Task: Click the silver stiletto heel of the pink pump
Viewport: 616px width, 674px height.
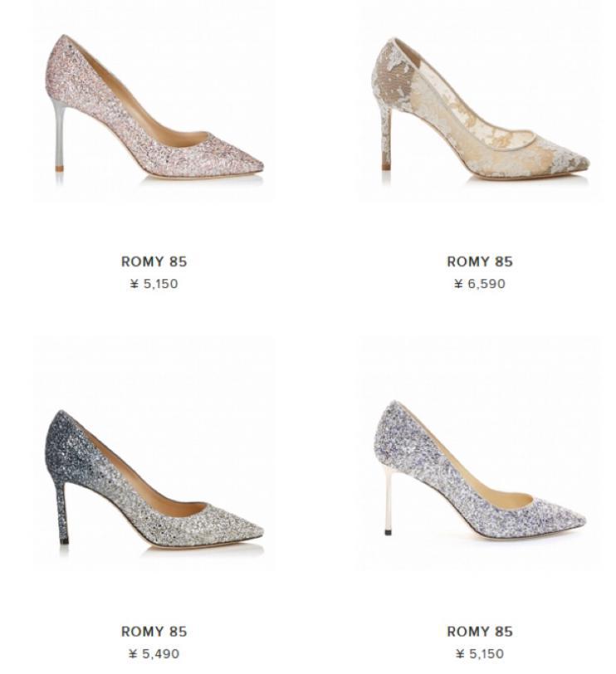Action: coord(59,135)
